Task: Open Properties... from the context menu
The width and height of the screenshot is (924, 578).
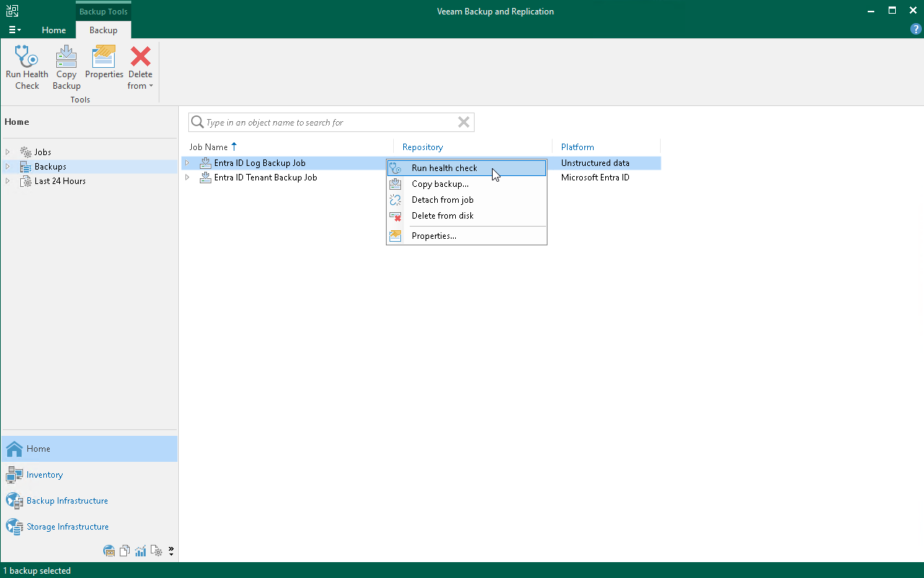Action: (467, 236)
